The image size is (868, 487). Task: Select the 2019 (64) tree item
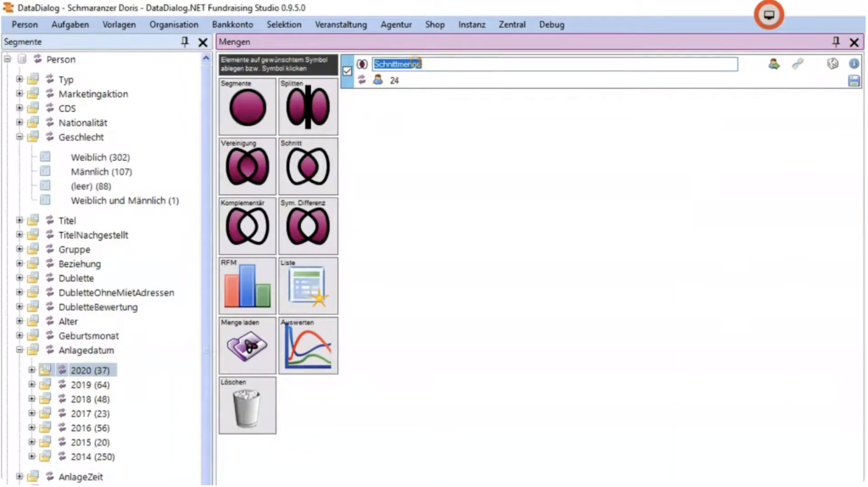[90, 385]
